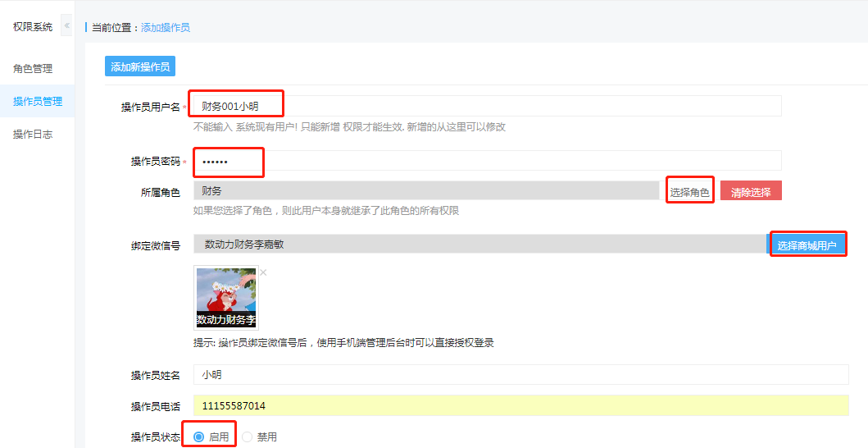Click the 权限系统 sidebar title
This screenshot has height=448, width=868.
[x=33, y=26]
